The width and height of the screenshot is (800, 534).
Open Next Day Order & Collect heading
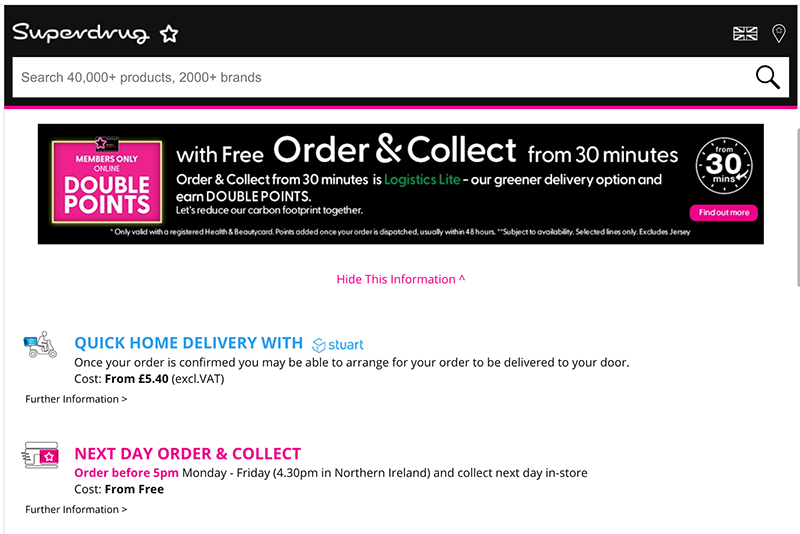188,454
